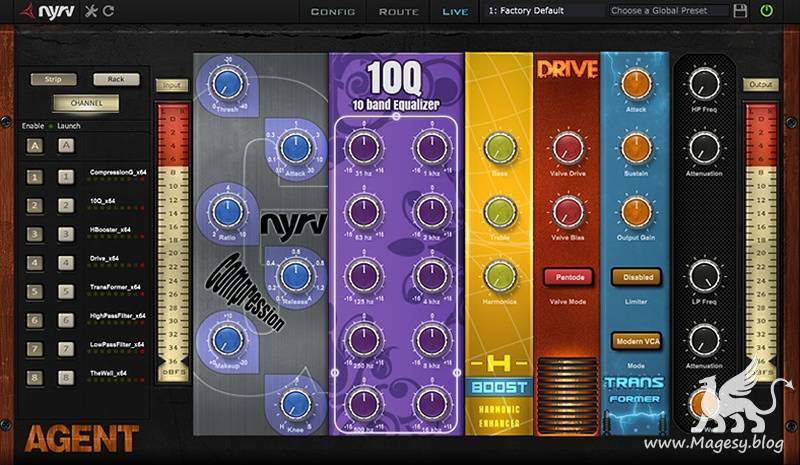Click the Output meter label button
800x465 pixels.
[760, 85]
